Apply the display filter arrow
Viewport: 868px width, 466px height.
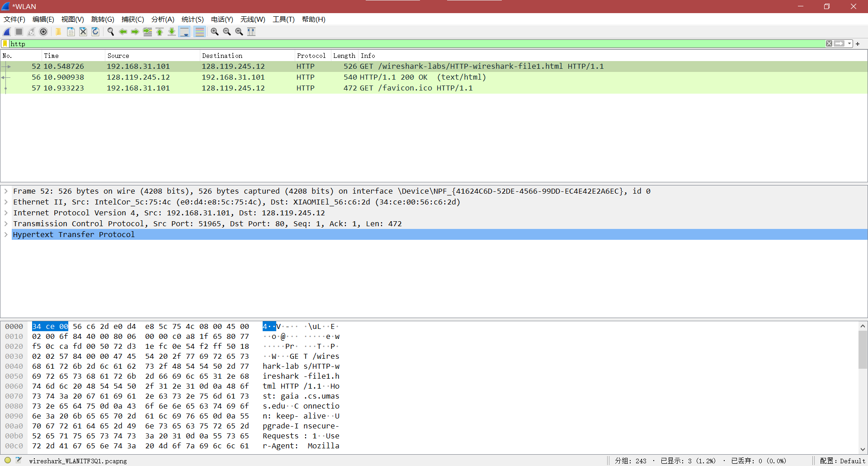point(840,43)
